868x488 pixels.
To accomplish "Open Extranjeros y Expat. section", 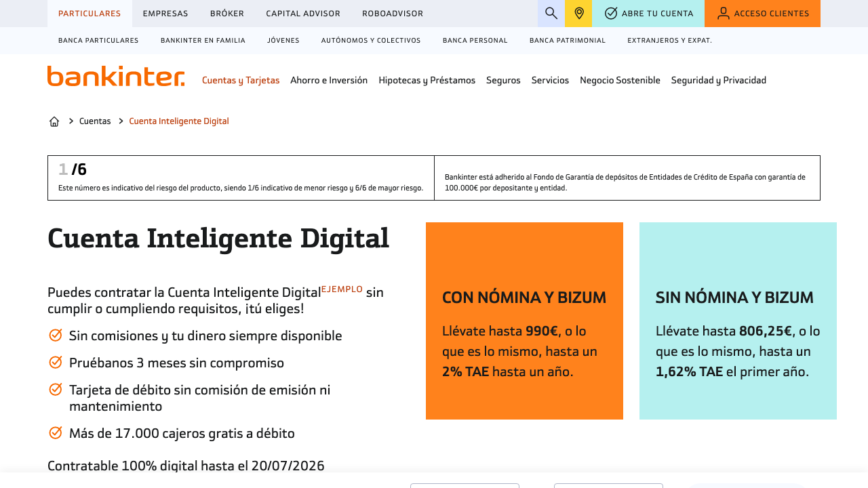I will (x=669, y=41).
